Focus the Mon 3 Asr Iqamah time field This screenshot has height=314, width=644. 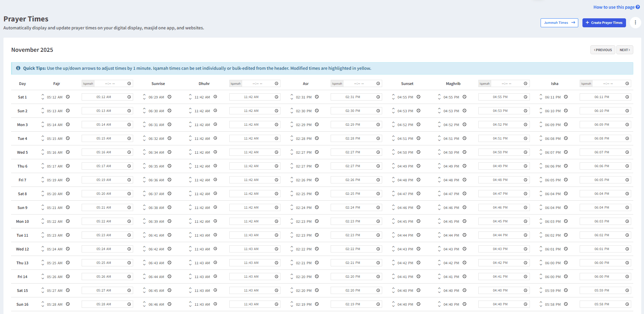tap(356, 125)
